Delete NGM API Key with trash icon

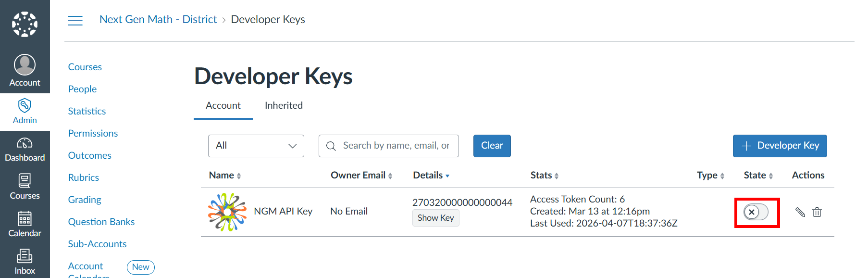pyautogui.click(x=817, y=212)
